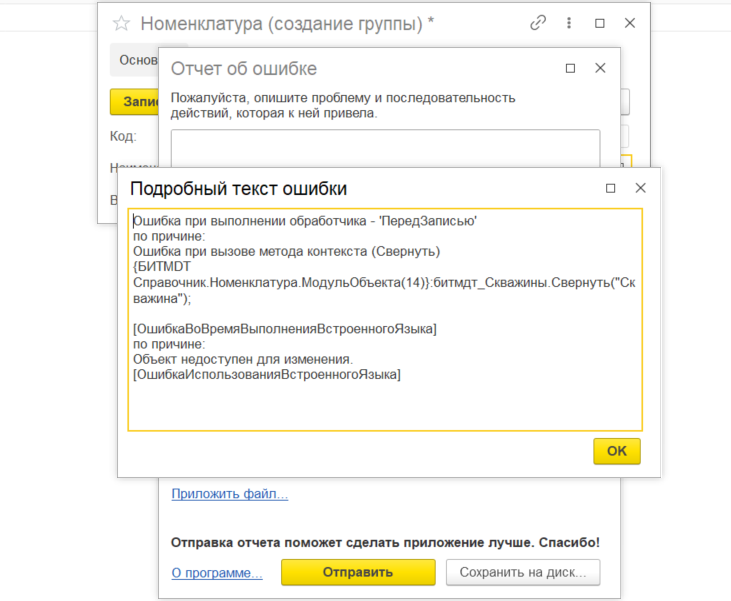Confirm error details with the OK button
The width and height of the screenshot is (731, 601).
tap(616, 451)
